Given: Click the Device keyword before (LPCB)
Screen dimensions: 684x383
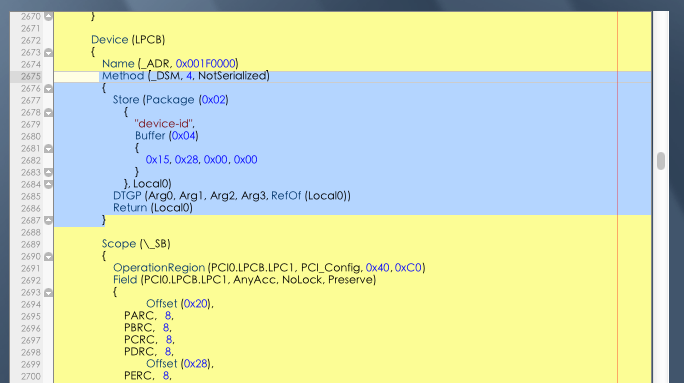Looking at the screenshot, I should pos(109,40).
